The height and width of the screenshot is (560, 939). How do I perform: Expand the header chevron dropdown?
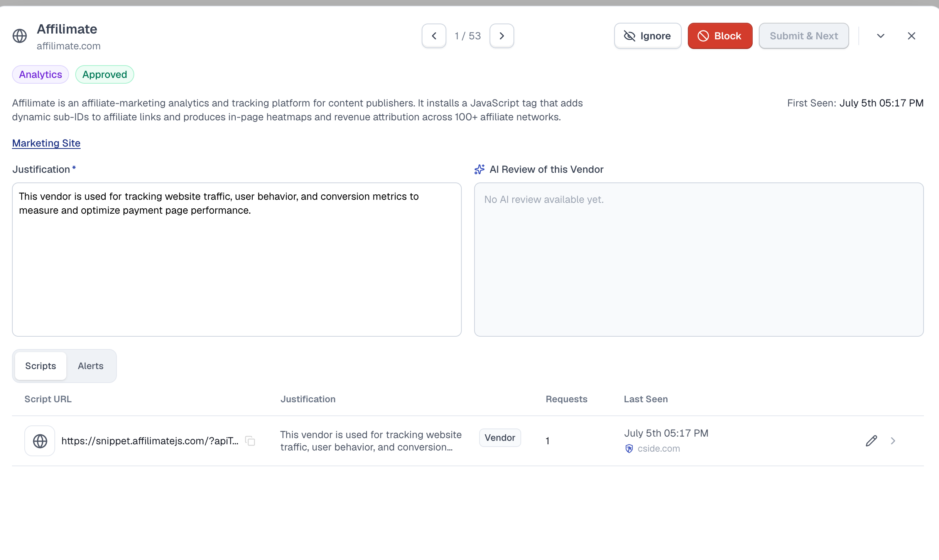(x=881, y=36)
